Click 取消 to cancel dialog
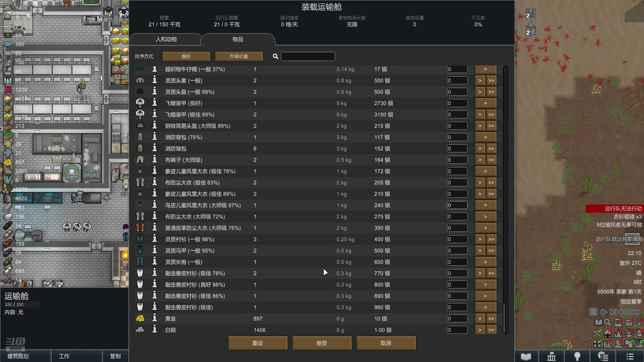This screenshot has width=644, height=362. [386, 343]
